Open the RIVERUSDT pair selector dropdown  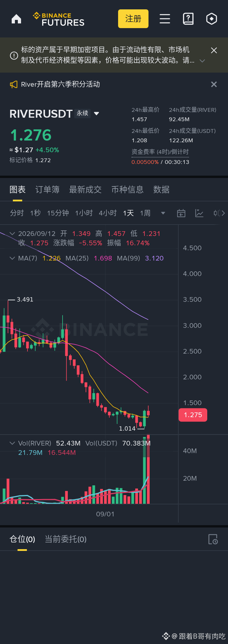96,114
